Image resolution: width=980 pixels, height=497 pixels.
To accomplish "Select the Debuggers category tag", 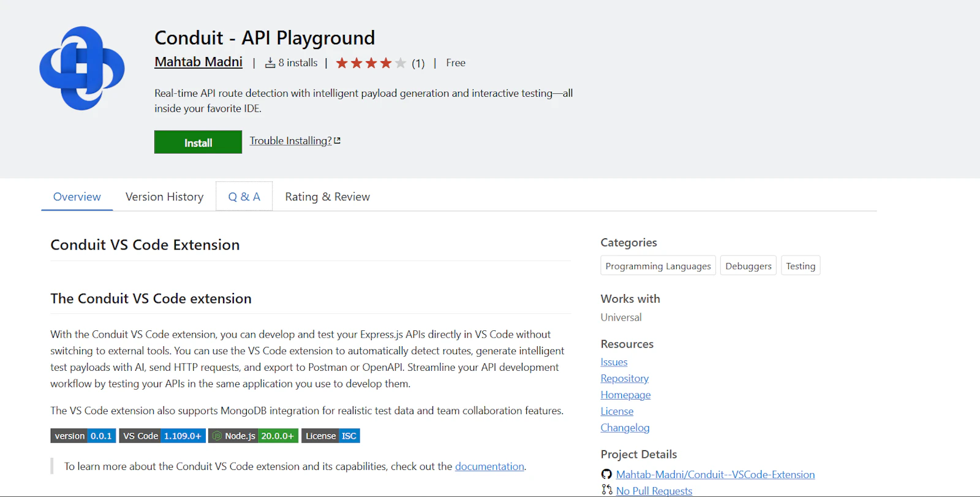I will coord(748,266).
